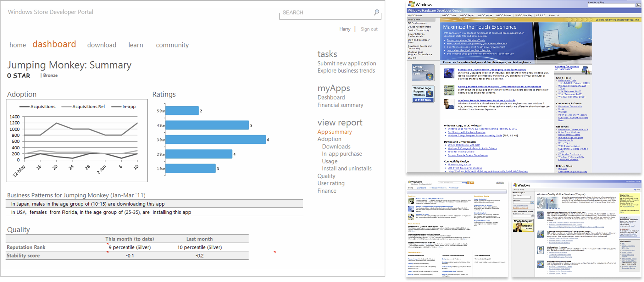Open the learn tab in Developer Portal
This screenshot has height=282, width=644.
136,45
